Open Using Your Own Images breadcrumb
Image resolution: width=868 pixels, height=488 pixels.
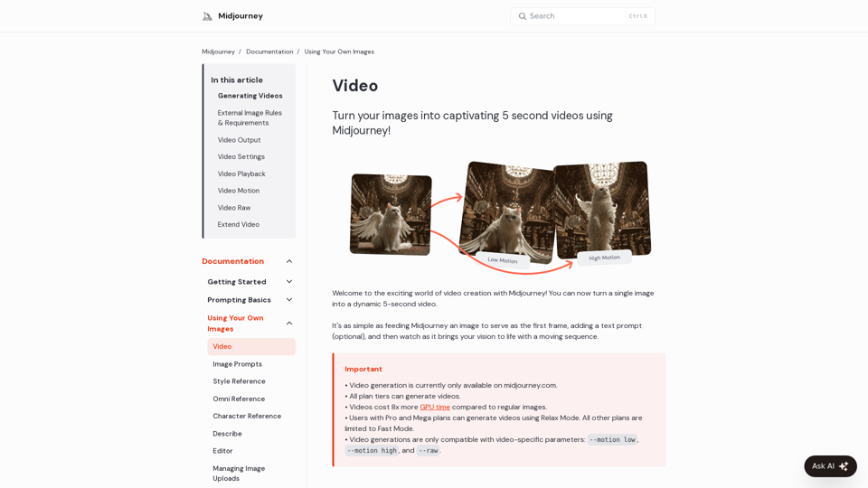pos(339,52)
